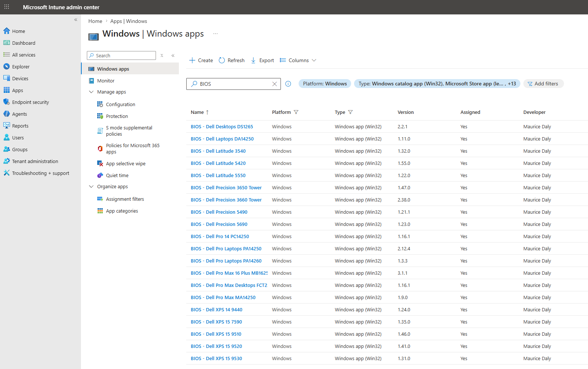
Task: Click the Assignment filters icon
Action: click(x=100, y=199)
